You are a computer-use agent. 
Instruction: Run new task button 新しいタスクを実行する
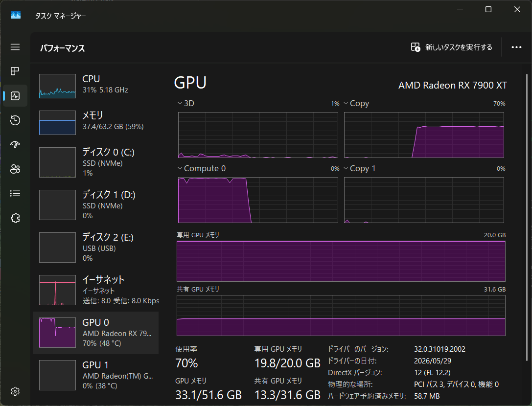click(x=451, y=47)
